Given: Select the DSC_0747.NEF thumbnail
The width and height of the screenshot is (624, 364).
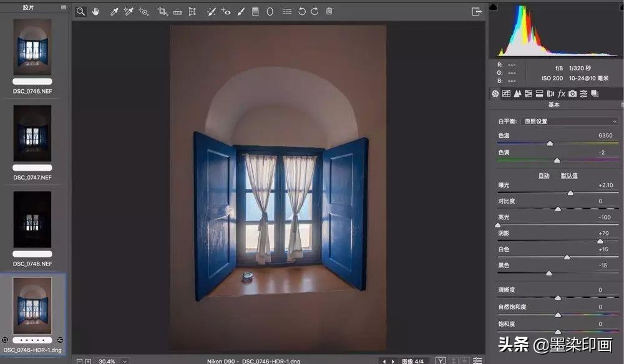Looking at the screenshot, I should tap(32, 135).
